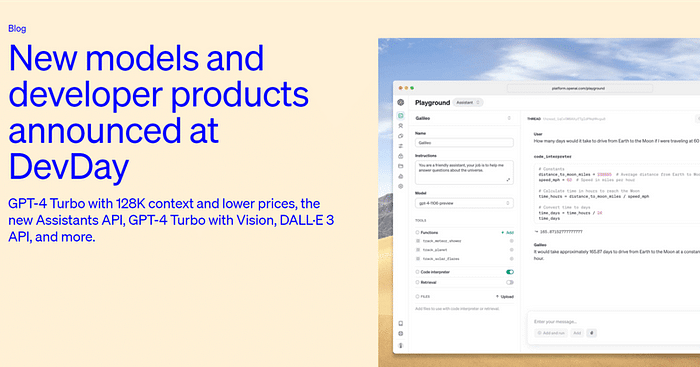Image resolution: width=700 pixels, height=367 pixels.
Task: Click Upload in the FILES row
Action: coord(505,296)
